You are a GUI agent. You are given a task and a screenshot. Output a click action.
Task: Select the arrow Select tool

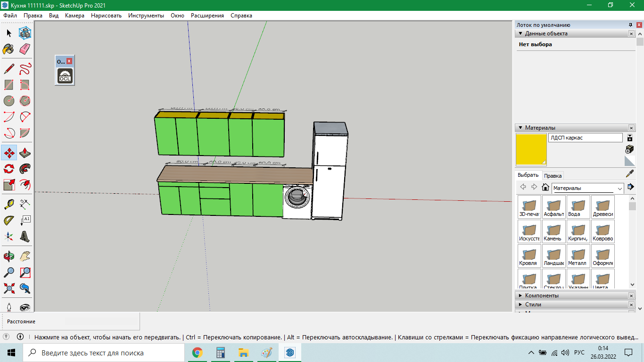click(x=9, y=33)
